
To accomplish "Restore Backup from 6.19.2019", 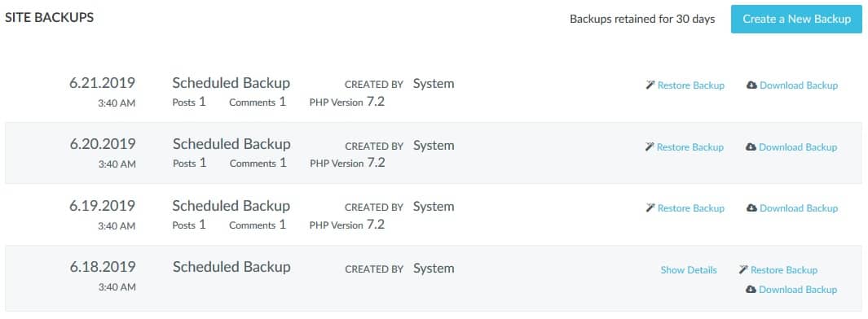I will [x=691, y=208].
